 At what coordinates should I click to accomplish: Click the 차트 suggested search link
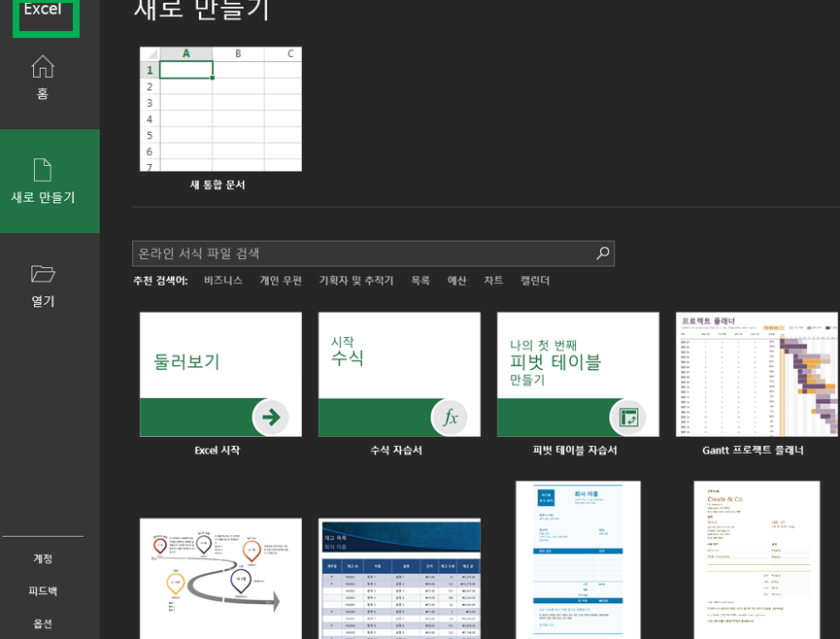(492, 280)
